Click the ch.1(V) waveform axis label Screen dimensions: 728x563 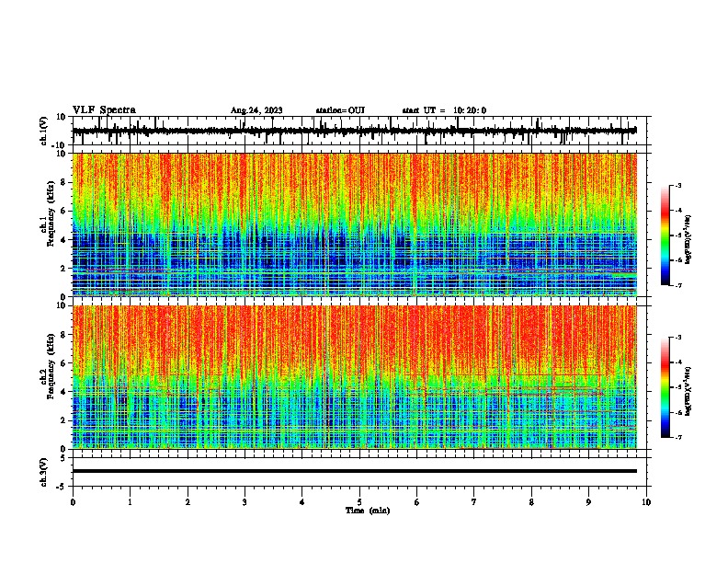pyautogui.click(x=44, y=131)
